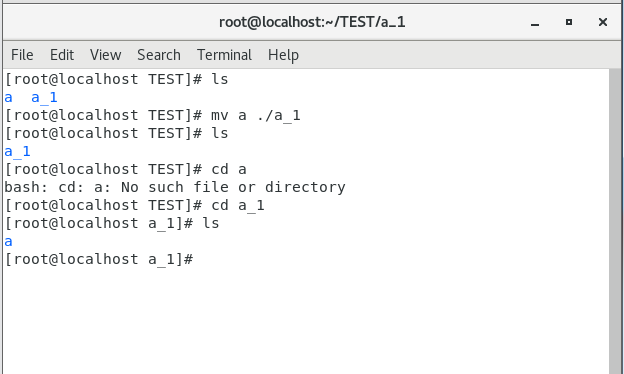624x374 pixels.
Task: Minimize the terminal window
Action: click(535, 22)
